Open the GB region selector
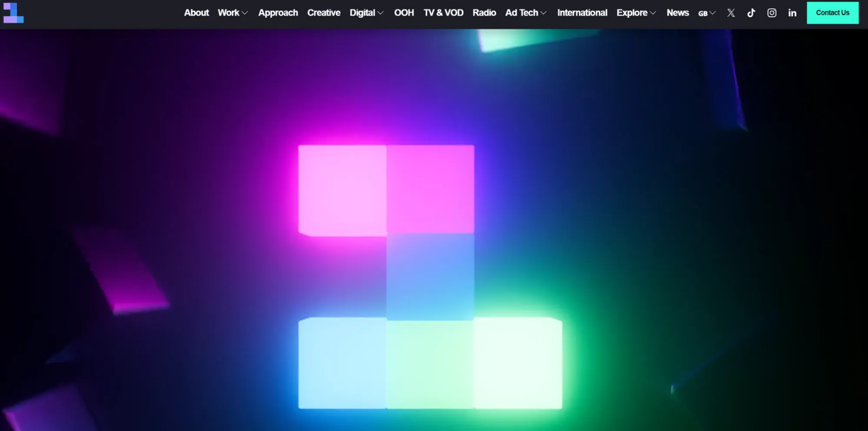 (707, 13)
